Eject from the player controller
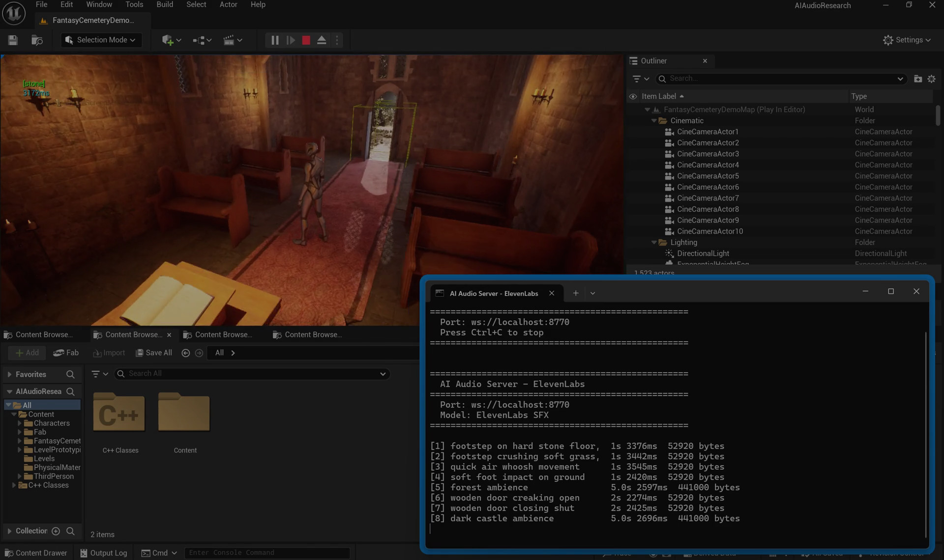944x560 pixels. click(322, 40)
